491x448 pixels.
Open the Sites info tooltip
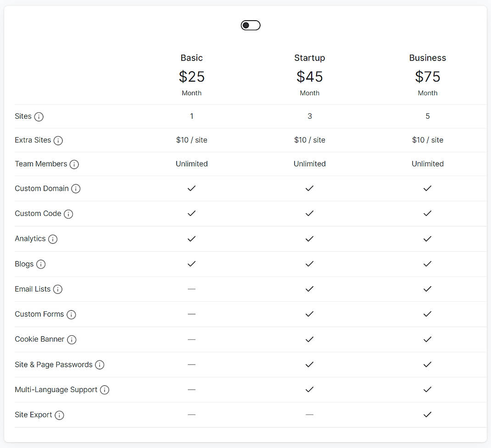coord(40,116)
